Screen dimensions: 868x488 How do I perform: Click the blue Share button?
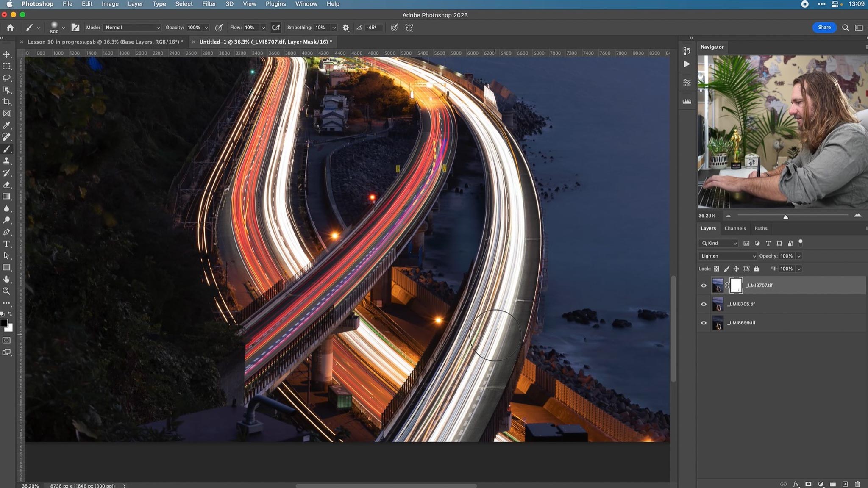tap(823, 27)
